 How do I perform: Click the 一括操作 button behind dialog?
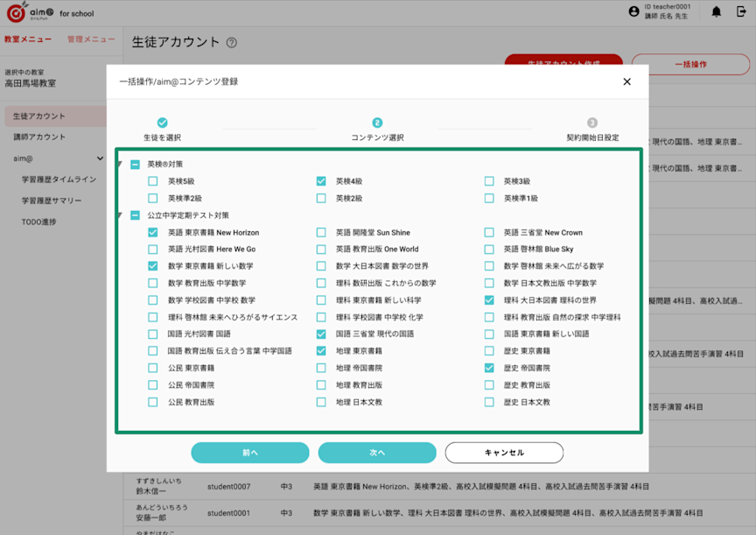pyautogui.click(x=691, y=64)
